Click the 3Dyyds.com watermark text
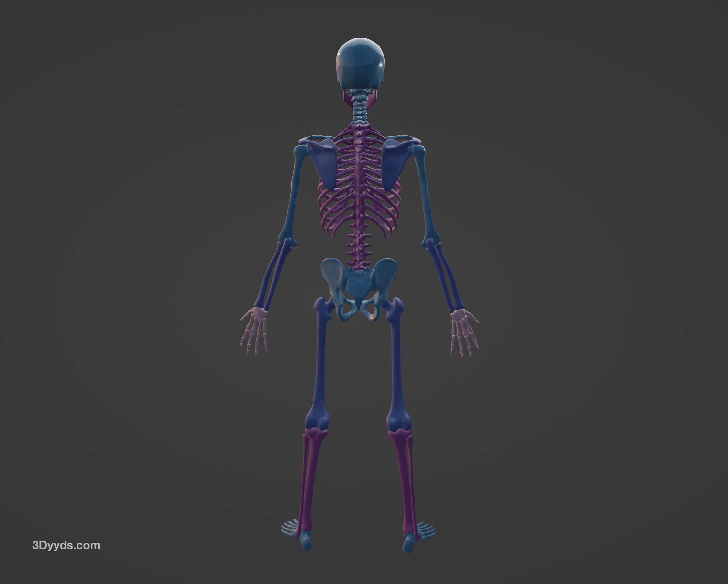Viewport: 728px width, 584px height. 66,546
